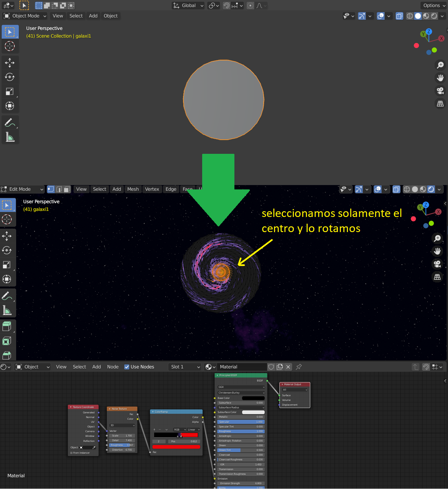Open the Edge menu
The width and height of the screenshot is (448, 489).
coord(171,189)
